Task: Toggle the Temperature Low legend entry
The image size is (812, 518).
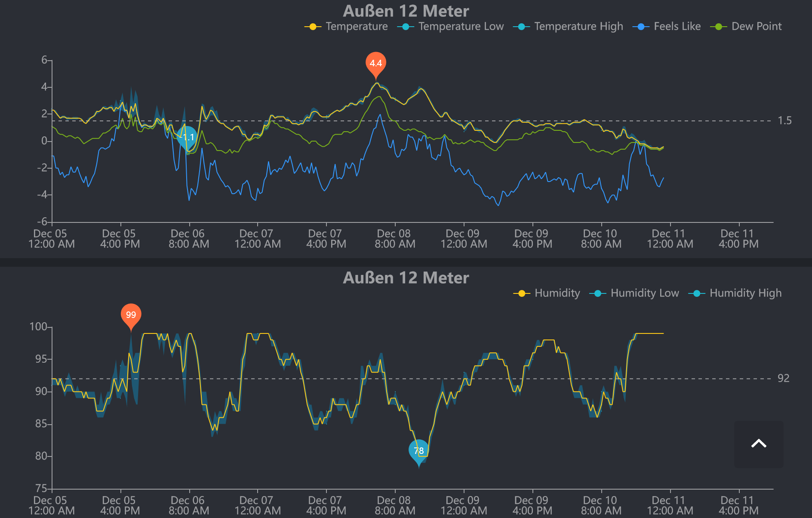Action: (450, 27)
